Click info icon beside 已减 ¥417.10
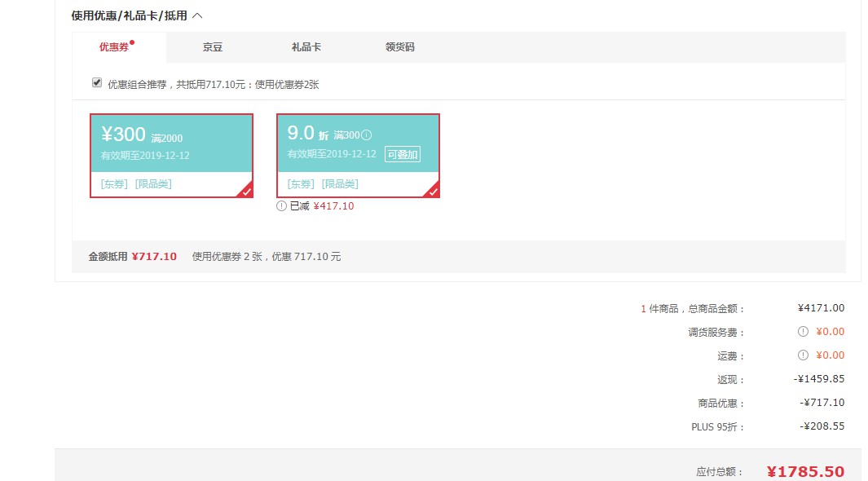The width and height of the screenshot is (868, 481). click(x=281, y=206)
